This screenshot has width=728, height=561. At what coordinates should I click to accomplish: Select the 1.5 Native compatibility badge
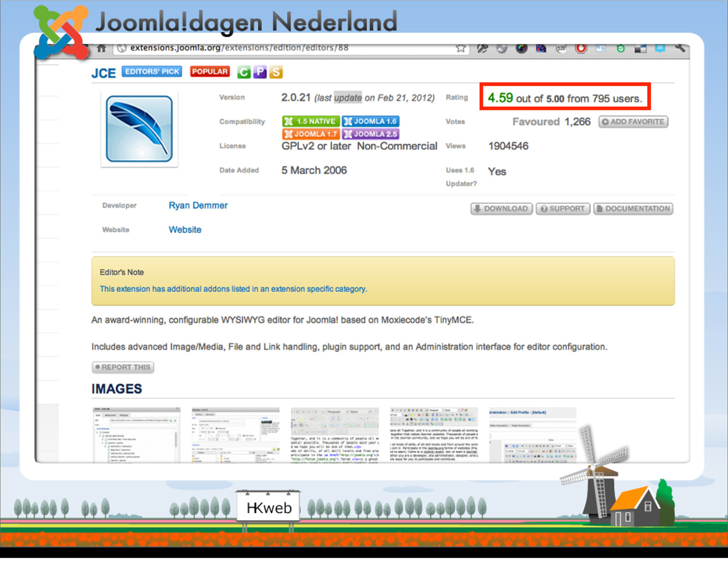311,121
